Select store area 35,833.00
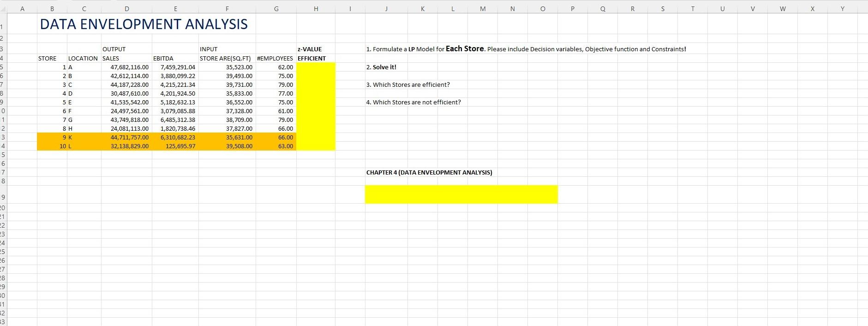Image resolution: width=868 pixels, height=326 pixels. tap(239, 93)
